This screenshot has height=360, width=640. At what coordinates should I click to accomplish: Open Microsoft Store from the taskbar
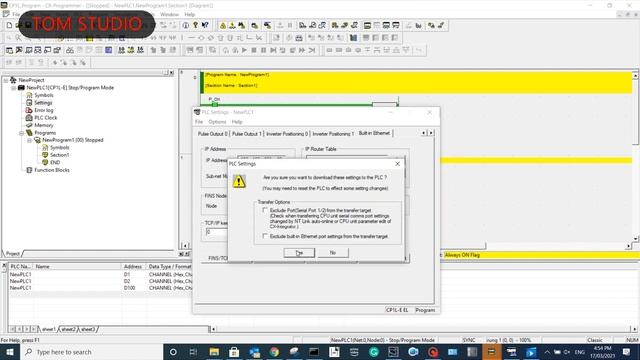pos(234,352)
